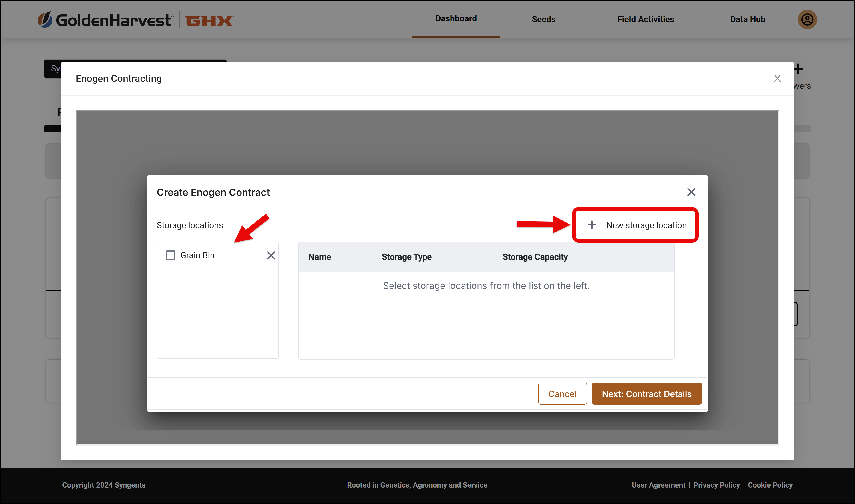
Task: Open the Privacy Policy link
Action: pos(716,485)
